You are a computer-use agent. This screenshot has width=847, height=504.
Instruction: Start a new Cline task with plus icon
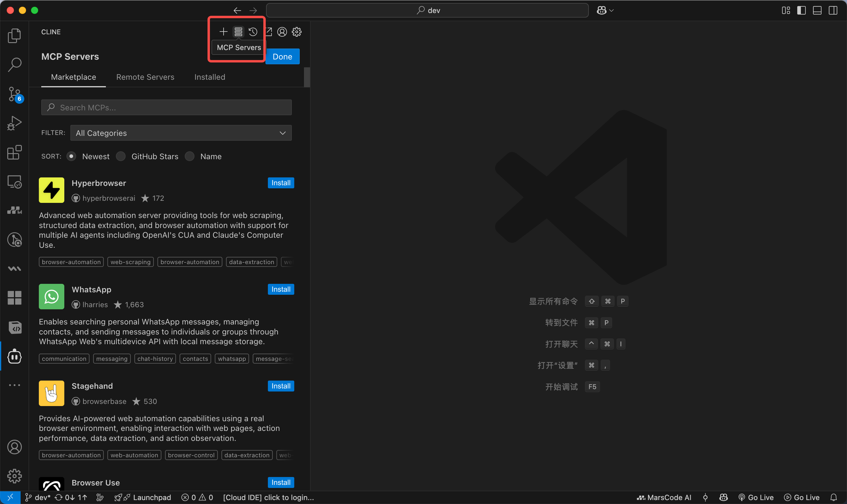click(x=223, y=32)
